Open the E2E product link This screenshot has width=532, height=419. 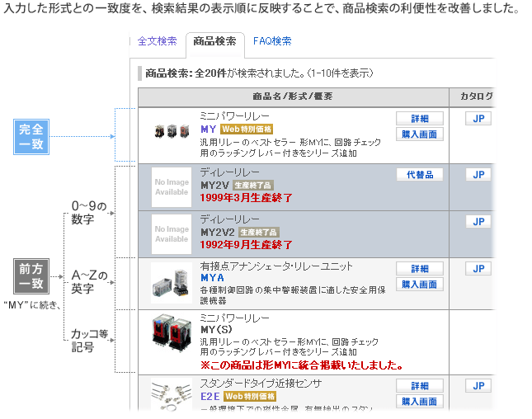pyautogui.click(x=210, y=396)
